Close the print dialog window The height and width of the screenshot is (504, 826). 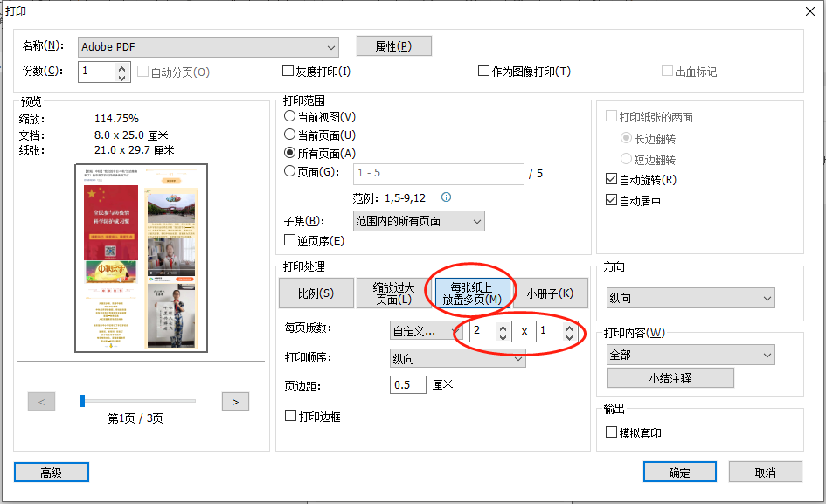tap(807, 10)
